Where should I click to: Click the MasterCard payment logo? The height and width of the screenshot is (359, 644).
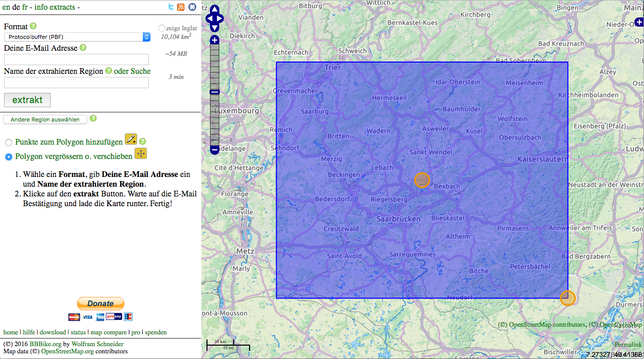pyautogui.click(x=74, y=316)
